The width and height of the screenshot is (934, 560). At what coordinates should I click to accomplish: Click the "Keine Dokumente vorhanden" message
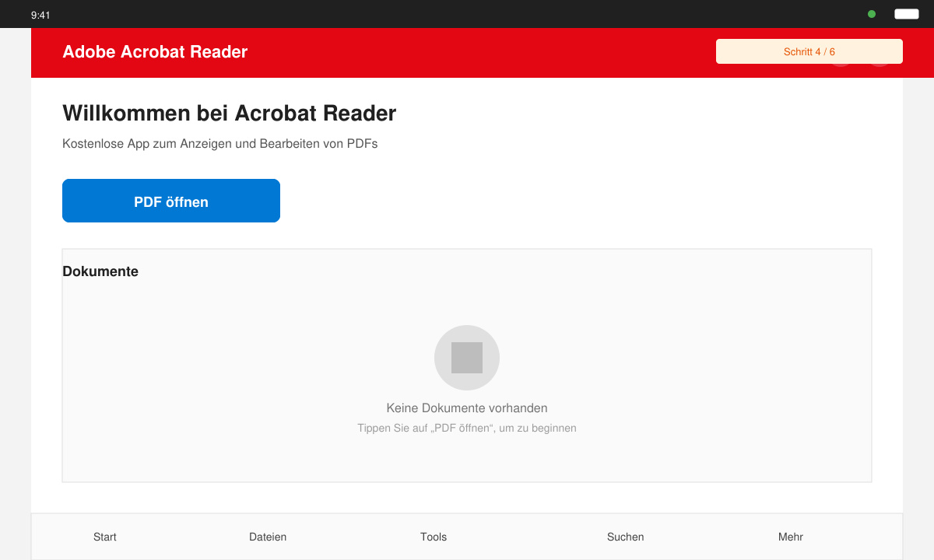(x=467, y=408)
